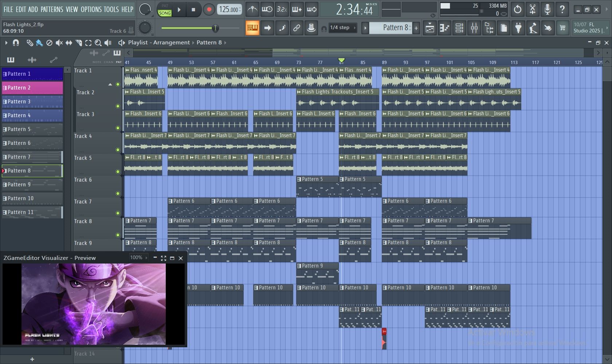Mute Track 2 using its green light
The image size is (612, 364).
pos(118,106)
